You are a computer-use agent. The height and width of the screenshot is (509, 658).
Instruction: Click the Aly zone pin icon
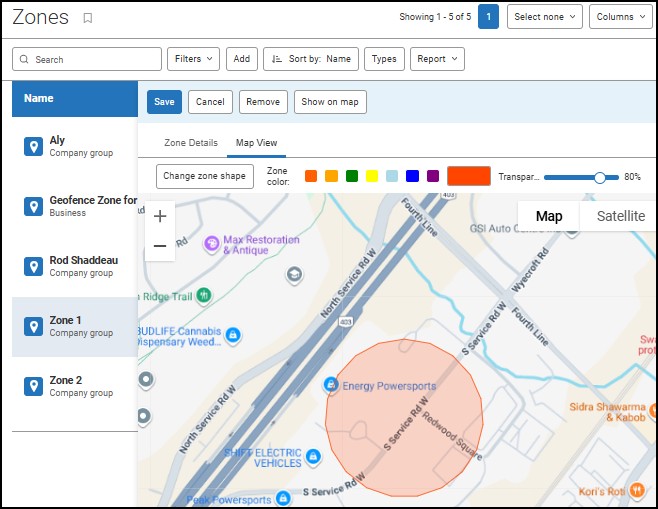tap(33, 147)
